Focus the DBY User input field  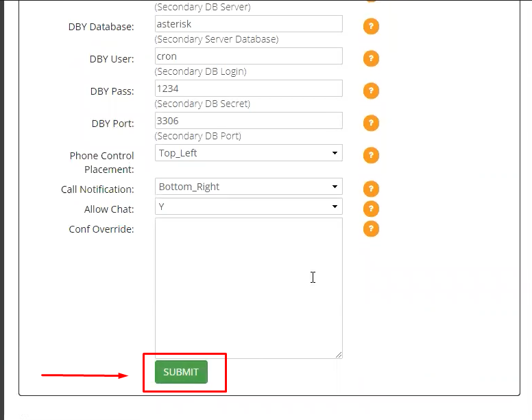click(248, 56)
